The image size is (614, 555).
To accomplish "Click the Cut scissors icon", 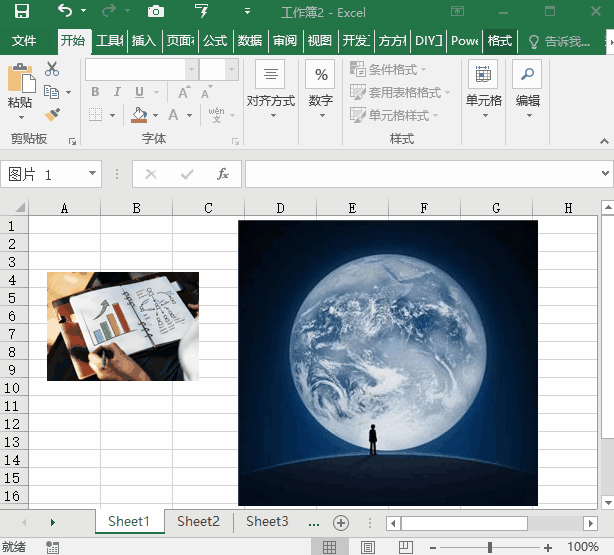I will tap(52, 69).
